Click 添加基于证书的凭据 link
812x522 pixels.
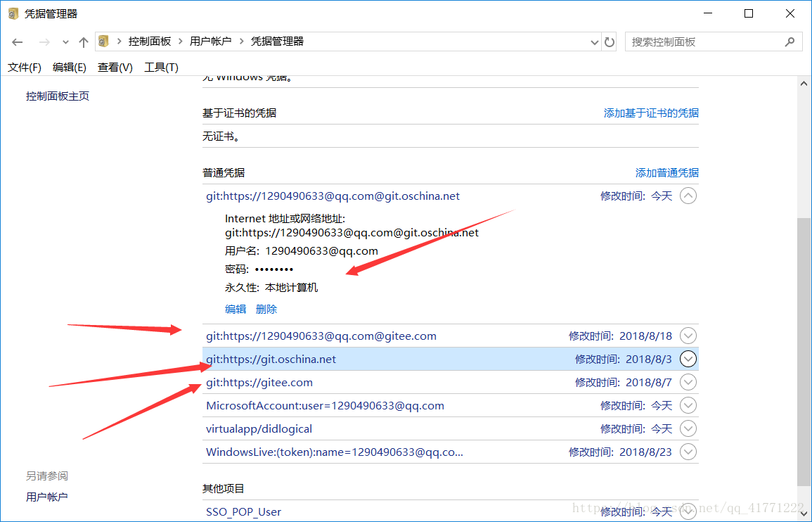pos(651,113)
